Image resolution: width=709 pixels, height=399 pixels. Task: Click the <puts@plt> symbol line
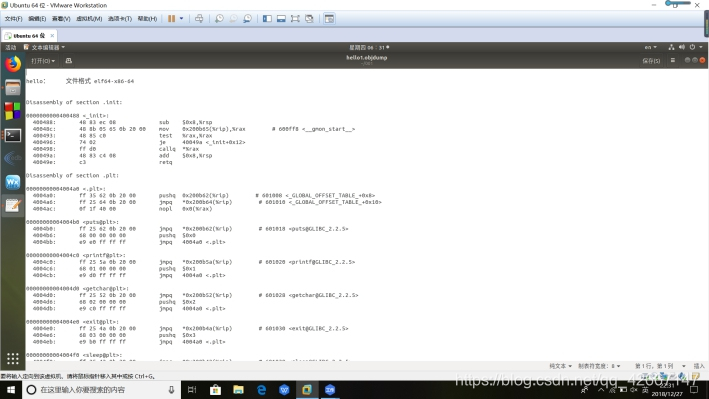72,222
